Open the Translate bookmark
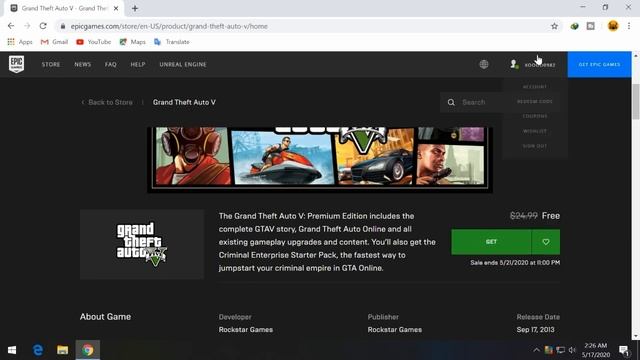The height and width of the screenshot is (360, 640). tap(171, 42)
